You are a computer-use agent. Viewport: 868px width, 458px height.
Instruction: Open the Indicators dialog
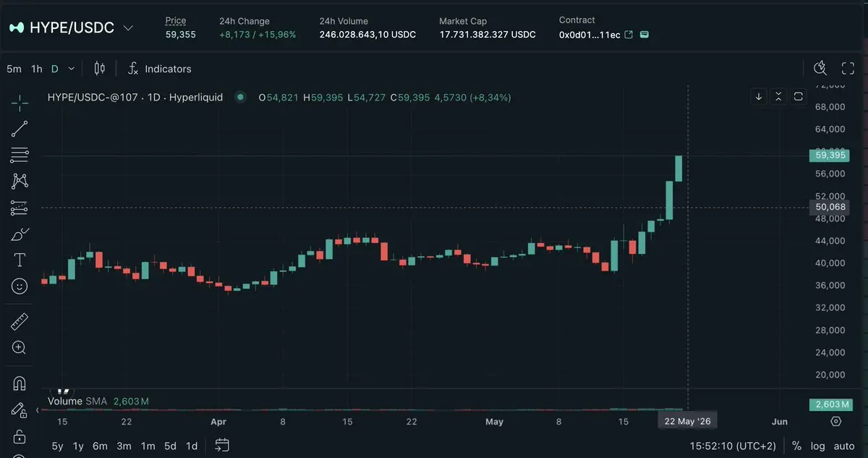pyautogui.click(x=159, y=69)
